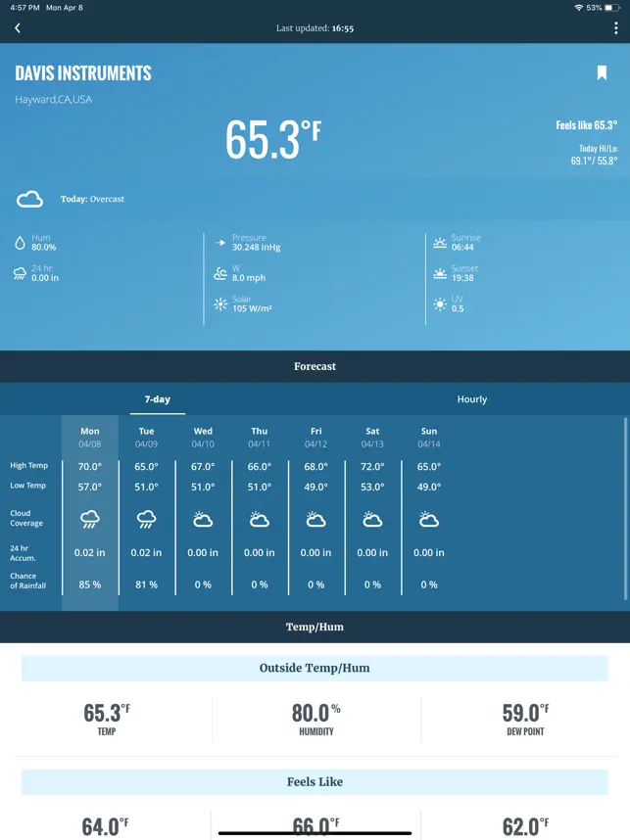
Task: Select the Tue 04/09 column header
Action: tap(146, 438)
